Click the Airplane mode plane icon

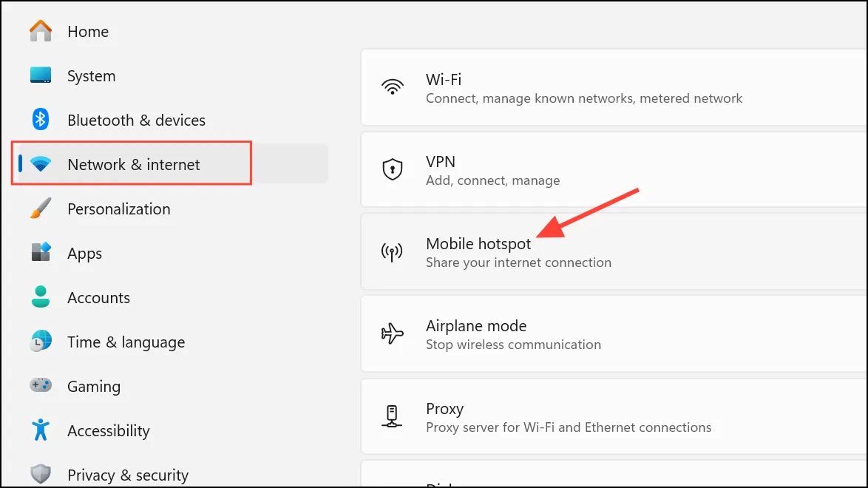pyautogui.click(x=392, y=333)
